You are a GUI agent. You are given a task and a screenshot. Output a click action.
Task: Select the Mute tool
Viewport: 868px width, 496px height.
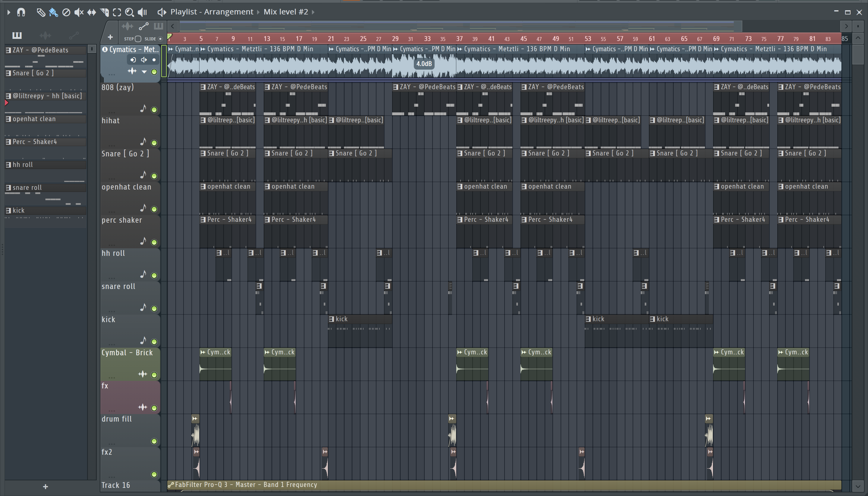point(79,13)
